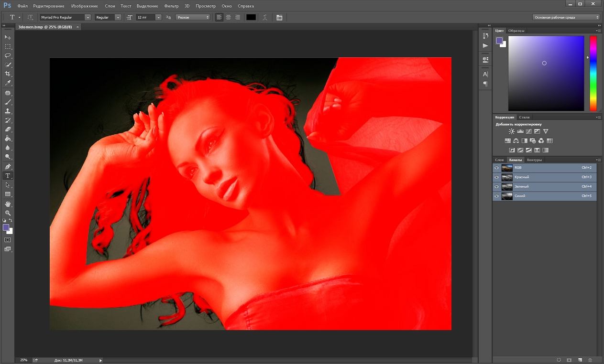The image size is (604, 364).
Task: Switch to the Слои tab
Action: tap(499, 160)
